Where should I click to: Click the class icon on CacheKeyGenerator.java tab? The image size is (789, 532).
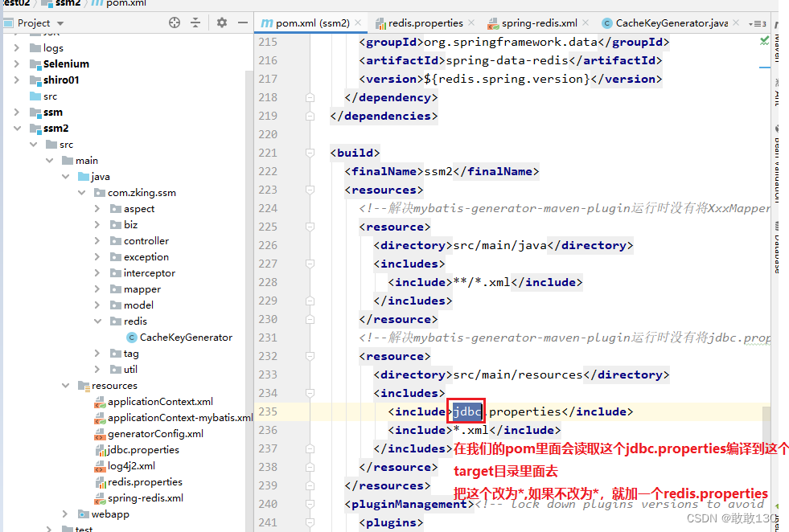(x=608, y=23)
